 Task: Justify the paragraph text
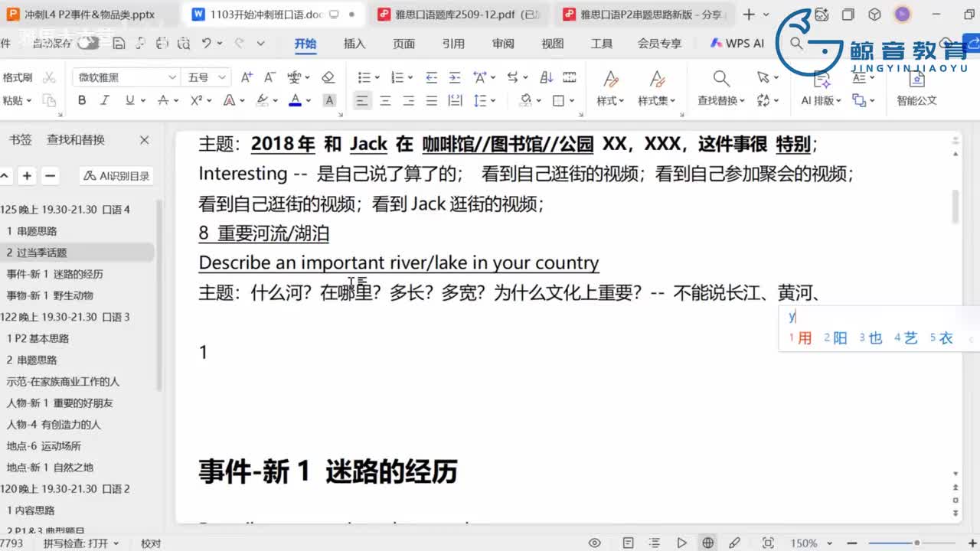pyautogui.click(x=432, y=100)
